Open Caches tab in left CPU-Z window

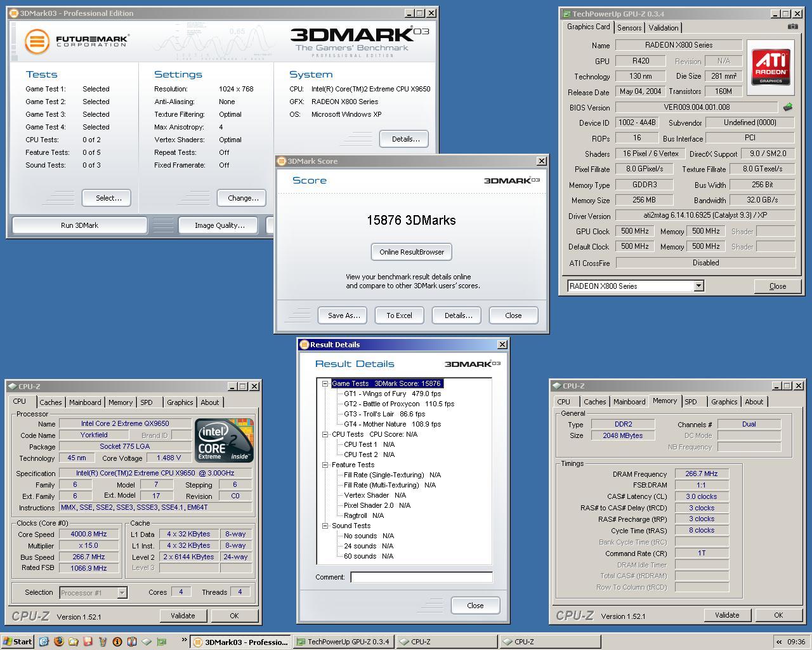pos(51,402)
